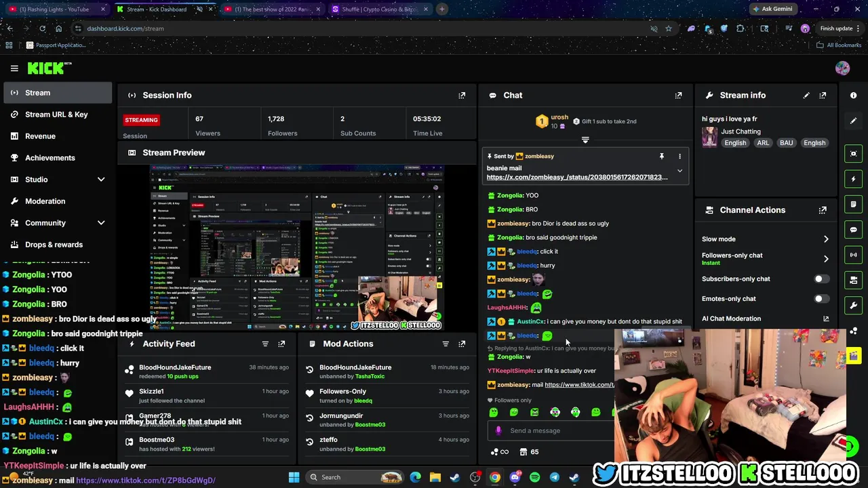
Task: Open the shop icon showing 65
Action: click(529, 452)
